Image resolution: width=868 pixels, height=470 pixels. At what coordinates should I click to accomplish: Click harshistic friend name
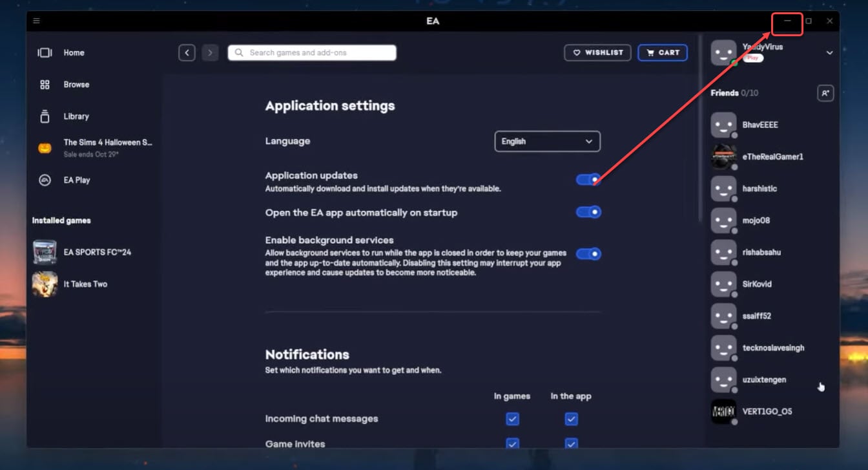click(759, 189)
